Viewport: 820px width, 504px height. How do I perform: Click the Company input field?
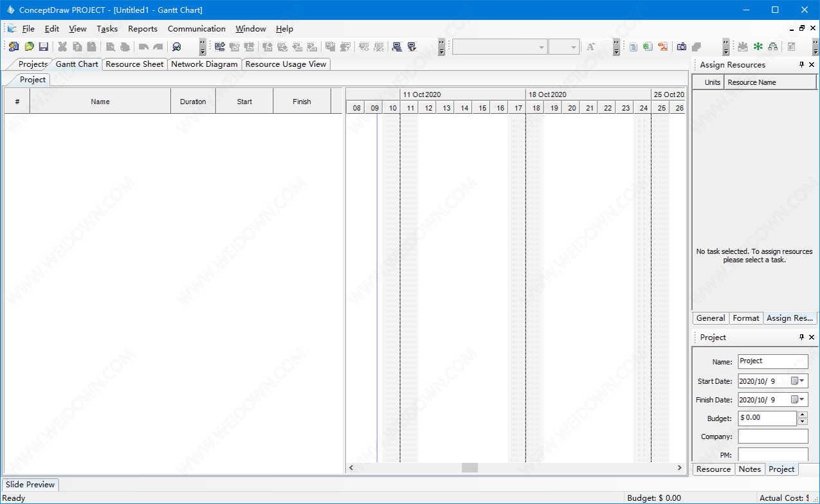pos(773,437)
